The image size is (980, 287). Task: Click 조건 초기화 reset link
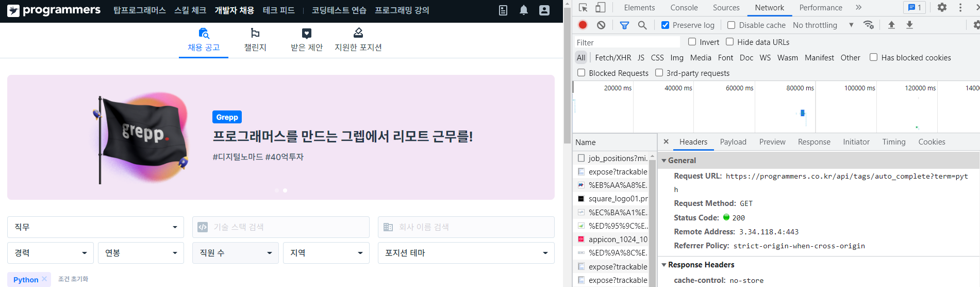coord(73,279)
